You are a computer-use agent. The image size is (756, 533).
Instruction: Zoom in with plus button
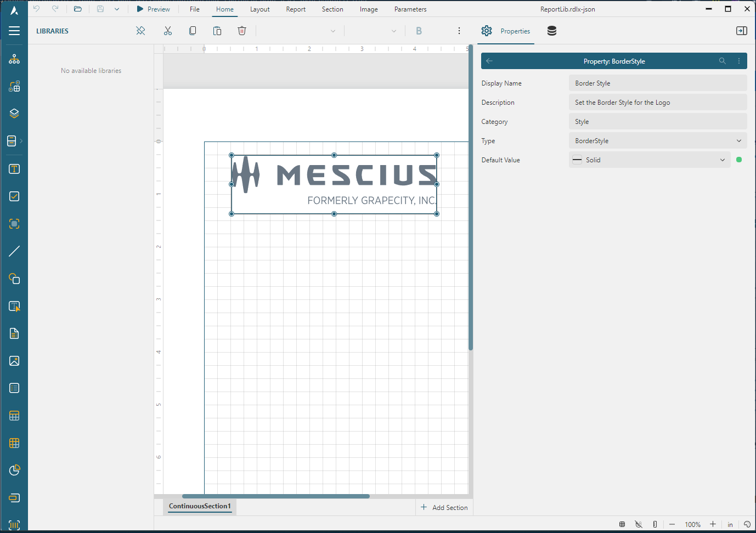[x=713, y=524]
